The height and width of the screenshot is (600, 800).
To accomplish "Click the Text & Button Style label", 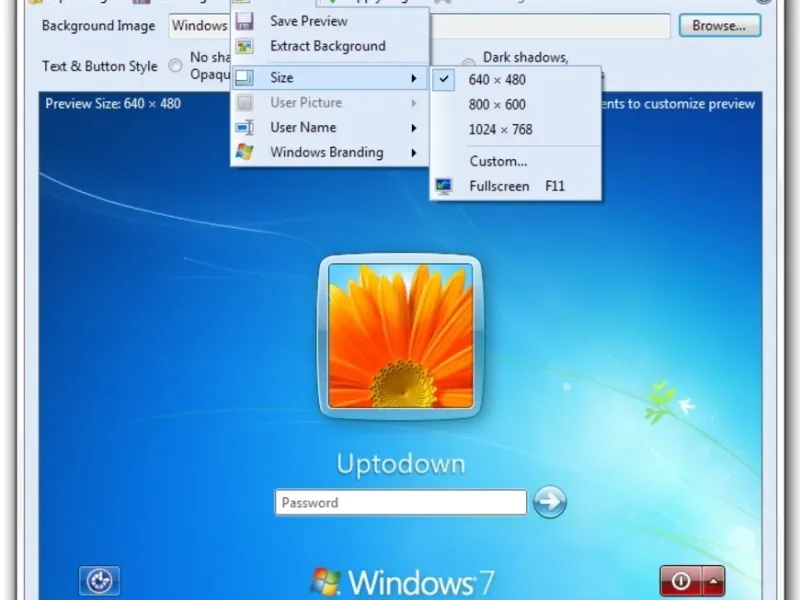I will (x=99, y=66).
